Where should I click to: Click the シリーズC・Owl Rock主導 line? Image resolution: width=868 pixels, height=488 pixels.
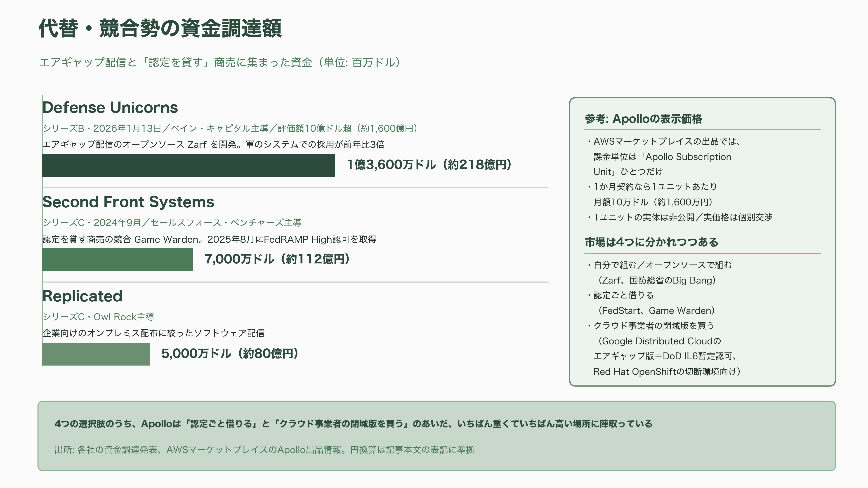coord(98,317)
